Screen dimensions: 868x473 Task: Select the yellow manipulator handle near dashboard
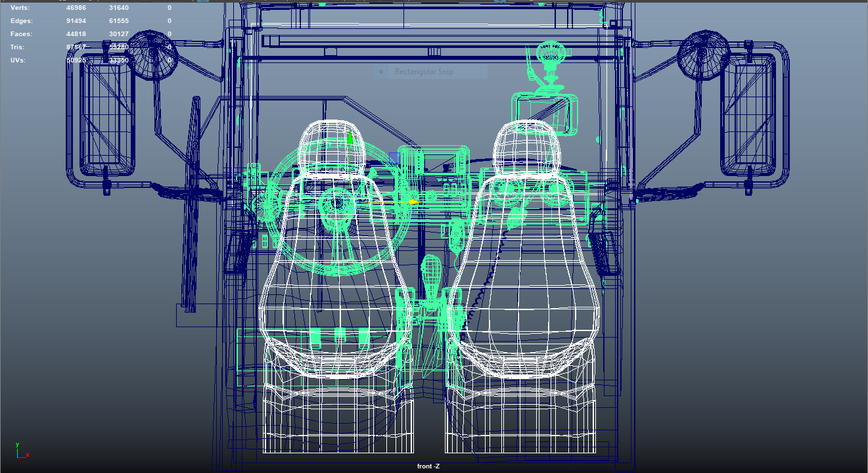pyautogui.click(x=413, y=202)
